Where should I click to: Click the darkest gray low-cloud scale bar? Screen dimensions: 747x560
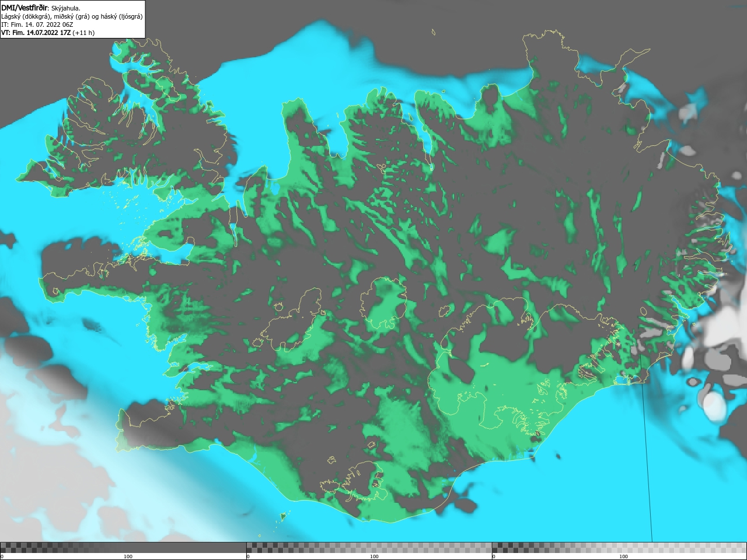tap(123, 548)
